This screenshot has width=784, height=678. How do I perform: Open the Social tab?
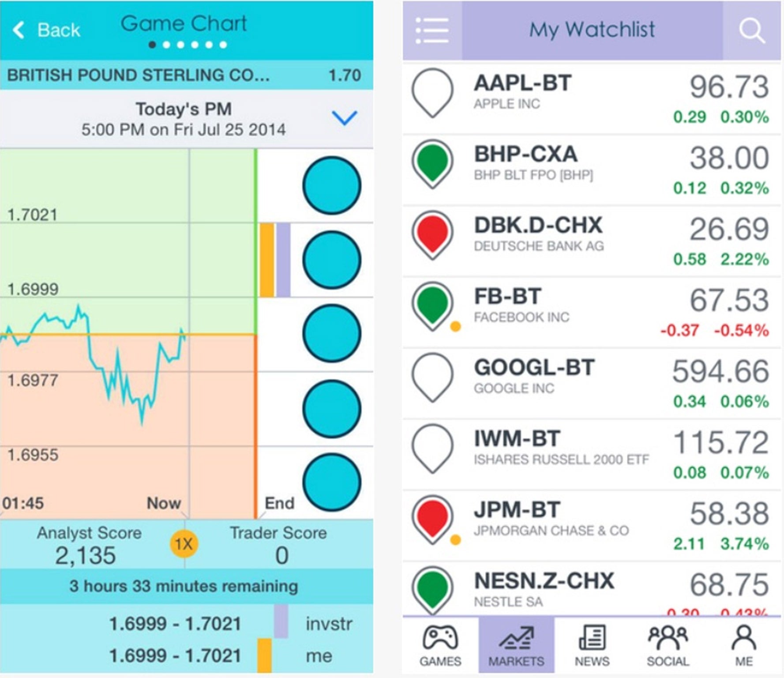668,645
